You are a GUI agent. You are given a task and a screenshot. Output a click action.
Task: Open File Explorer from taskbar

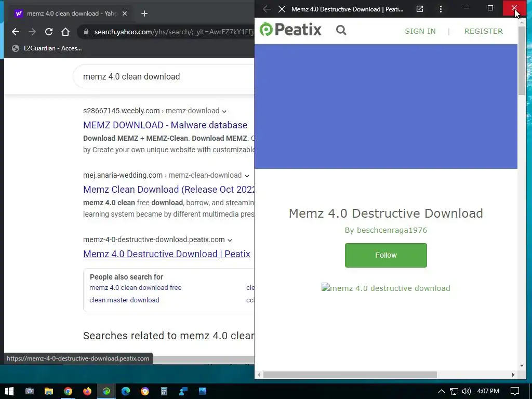[x=49, y=391]
